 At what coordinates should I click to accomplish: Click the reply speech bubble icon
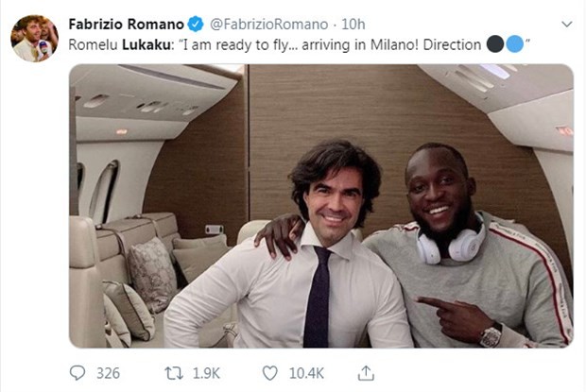78,373
